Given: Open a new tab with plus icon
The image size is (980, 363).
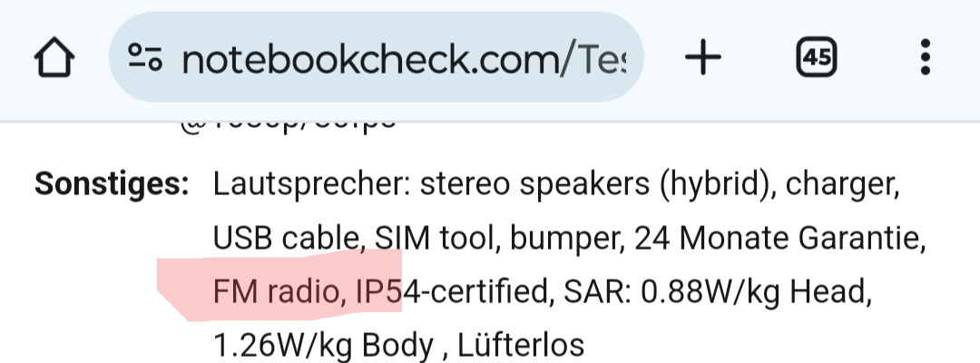Looking at the screenshot, I should 702,59.
